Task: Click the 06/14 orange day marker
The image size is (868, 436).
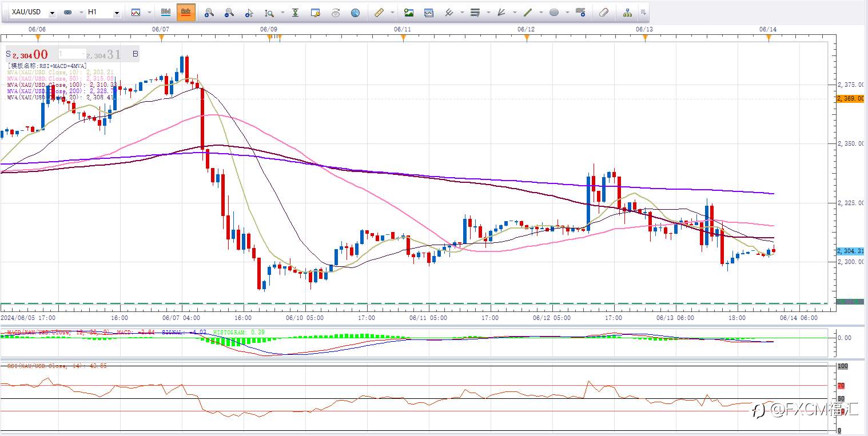Action: click(769, 38)
